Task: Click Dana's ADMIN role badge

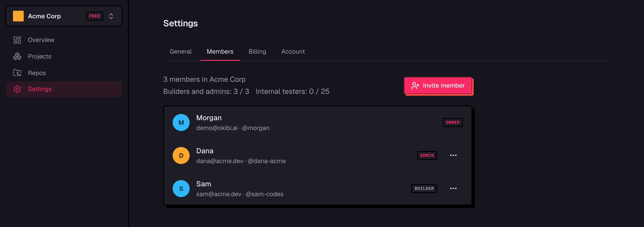Action: (427, 155)
